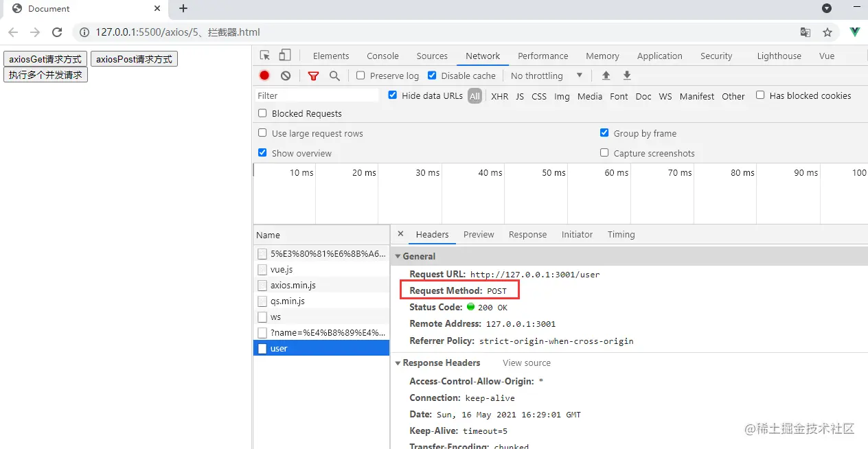Select the user request row
Image resolution: width=868 pixels, height=449 pixels.
pos(321,349)
